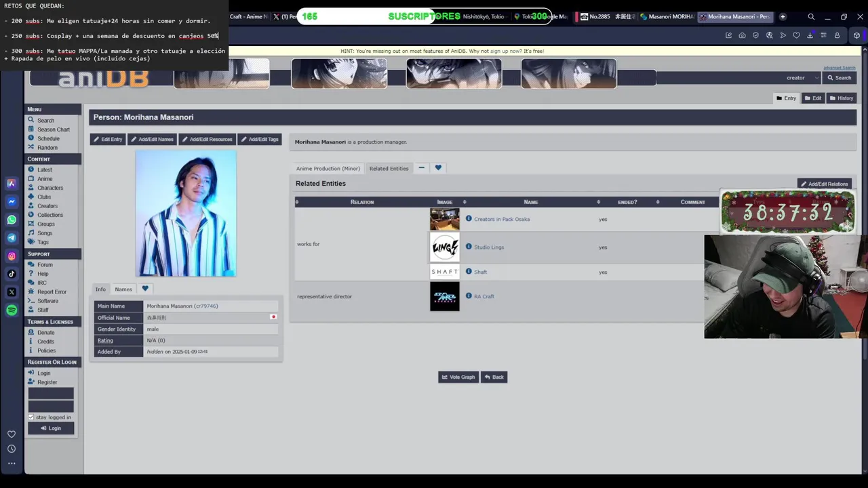Click heart tab beside Related Entities
868x488 pixels.
pos(438,167)
